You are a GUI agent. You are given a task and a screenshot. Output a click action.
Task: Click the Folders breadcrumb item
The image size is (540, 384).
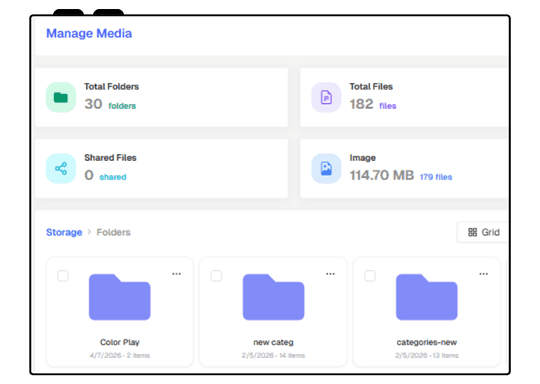click(113, 232)
